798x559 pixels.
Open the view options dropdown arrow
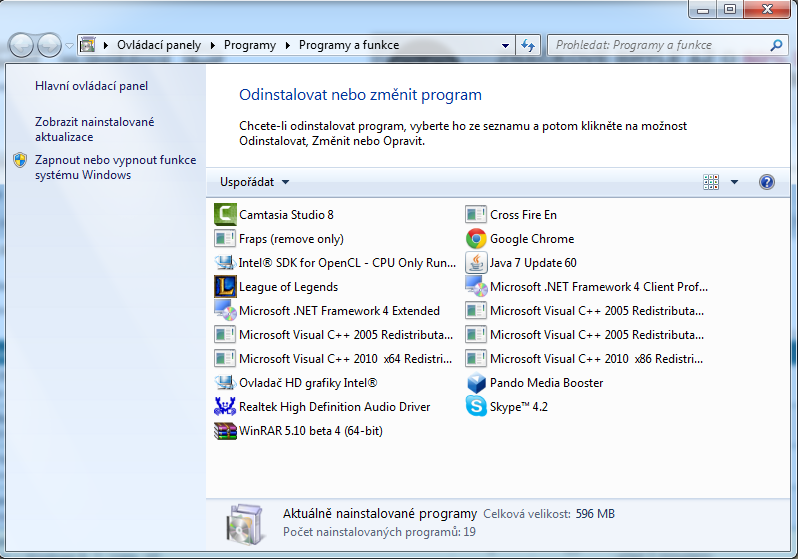[x=734, y=182]
